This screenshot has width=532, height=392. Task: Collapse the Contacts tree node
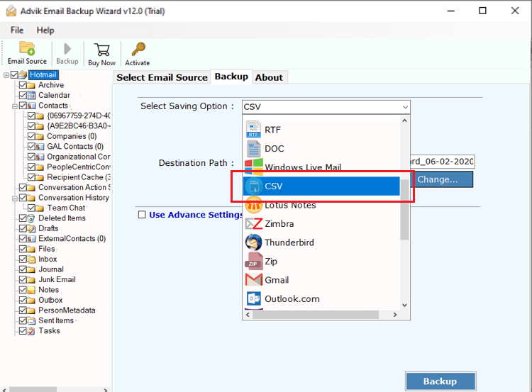[15, 106]
